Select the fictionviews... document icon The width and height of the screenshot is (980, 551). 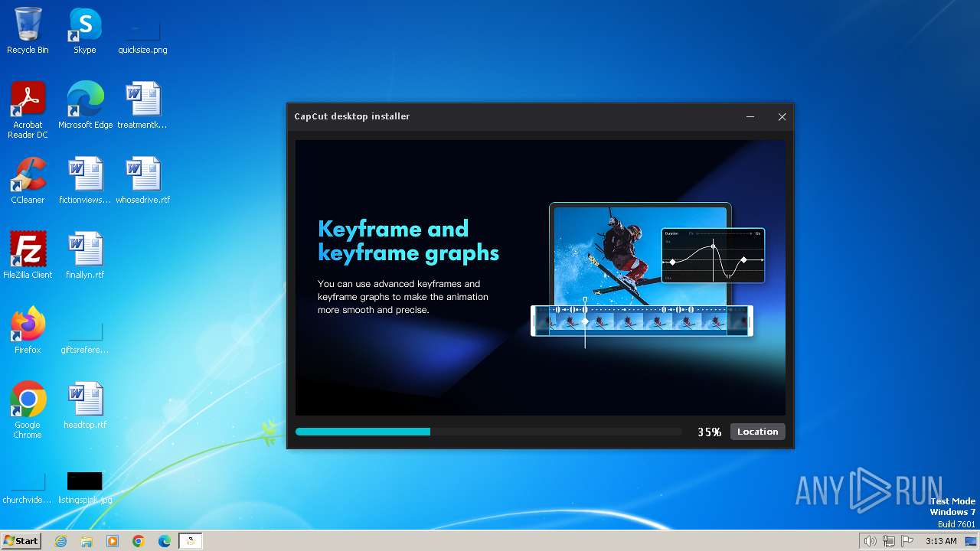85,180
